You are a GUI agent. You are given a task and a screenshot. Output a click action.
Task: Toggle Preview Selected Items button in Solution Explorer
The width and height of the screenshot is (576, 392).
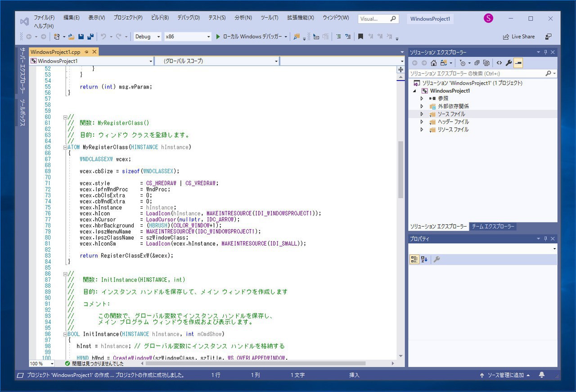518,63
